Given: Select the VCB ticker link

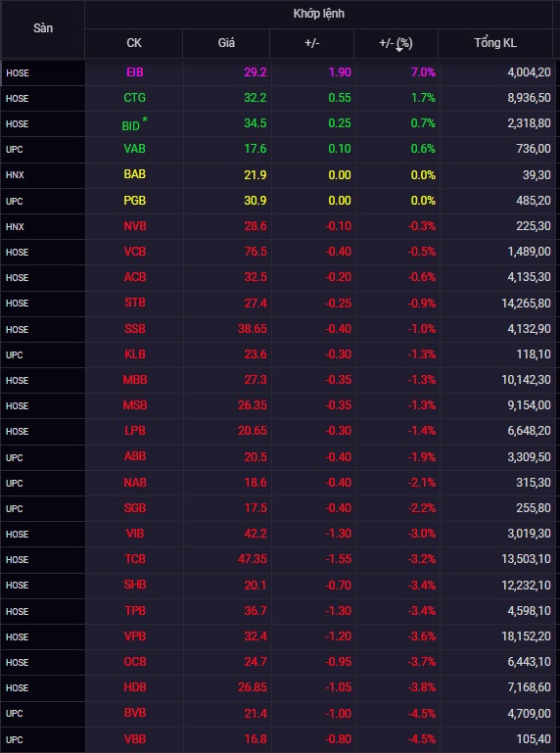Looking at the screenshot, I should pyautogui.click(x=134, y=252).
